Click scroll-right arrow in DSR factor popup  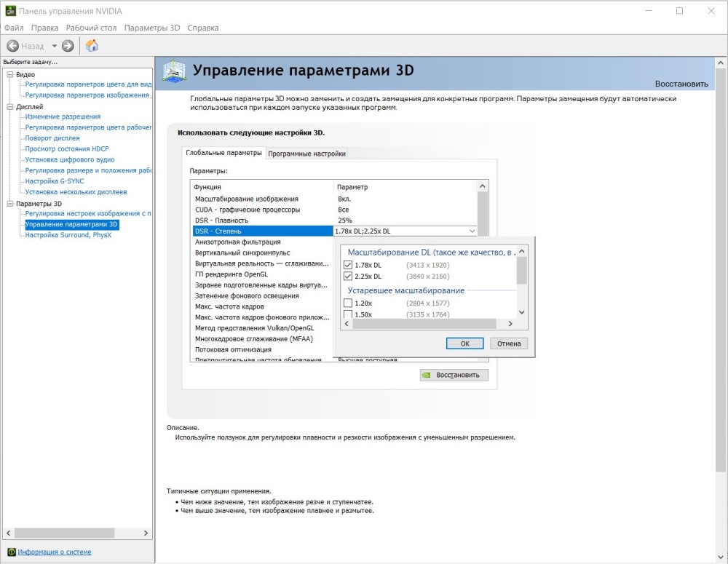pos(510,324)
